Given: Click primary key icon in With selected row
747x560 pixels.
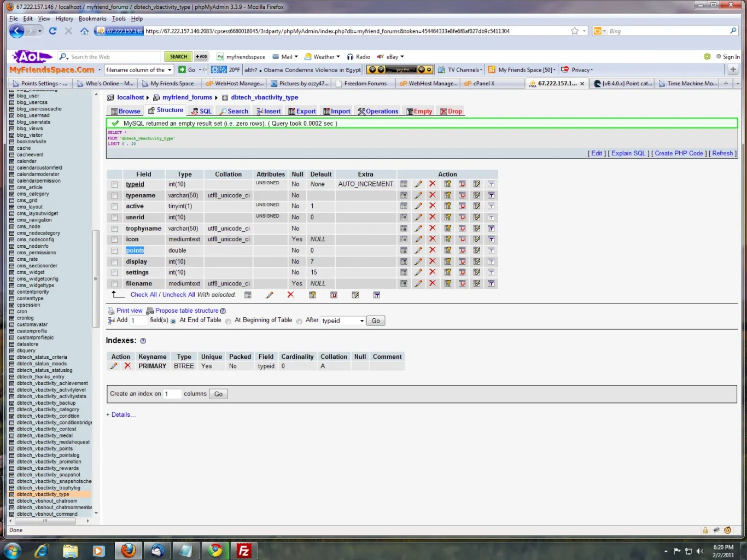Looking at the screenshot, I should click(x=312, y=295).
